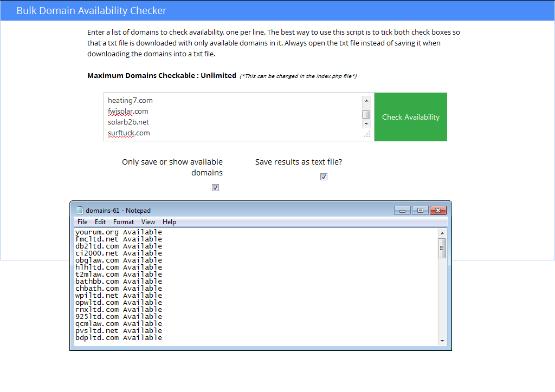The image size is (555, 392).
Task: Click the Check Availability button
Action: 411,117
